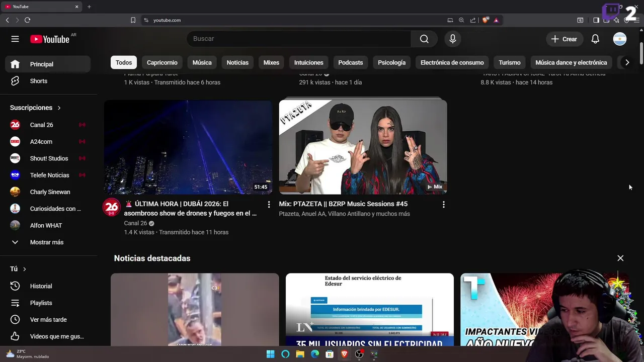The height and width of the screenshot is (362, 644).
Task: Open a new browser tab
Action: [89, 7]
